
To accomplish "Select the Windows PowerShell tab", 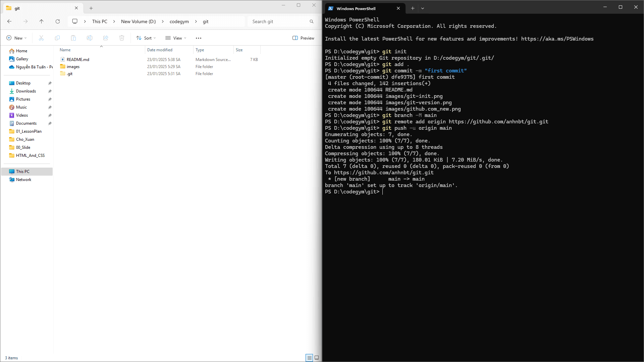I will (x=356, y=8).
